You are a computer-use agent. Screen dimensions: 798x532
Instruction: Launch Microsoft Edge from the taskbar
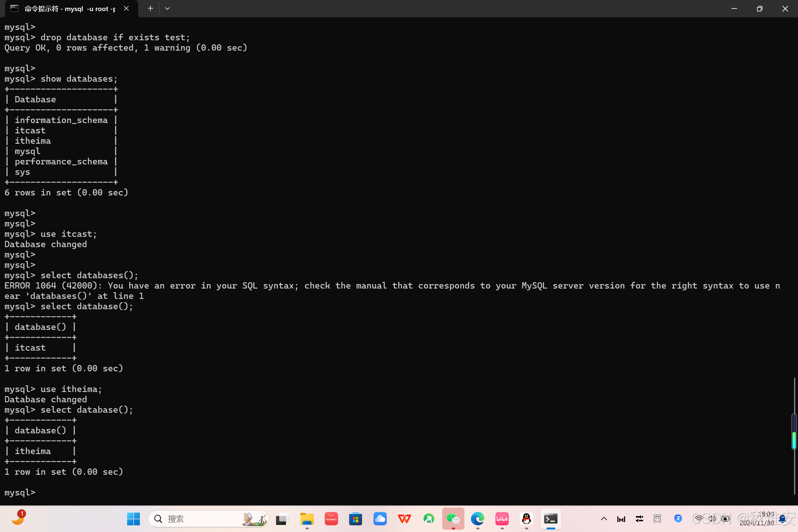pos(477,519)
